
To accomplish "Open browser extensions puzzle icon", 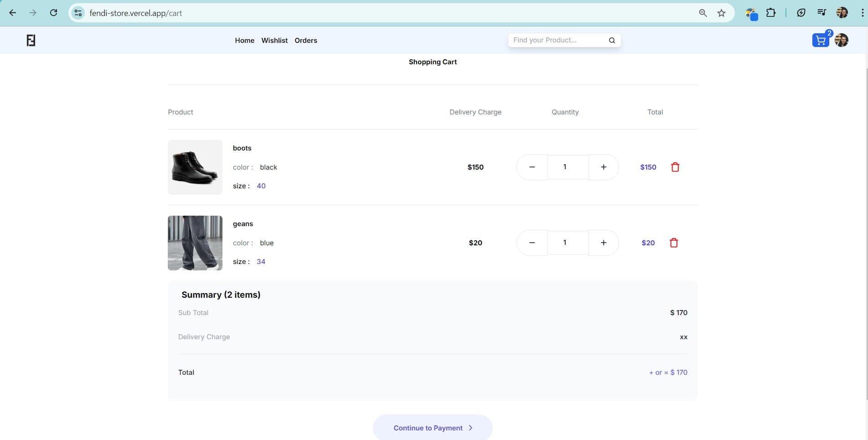I will pos(771,13).
